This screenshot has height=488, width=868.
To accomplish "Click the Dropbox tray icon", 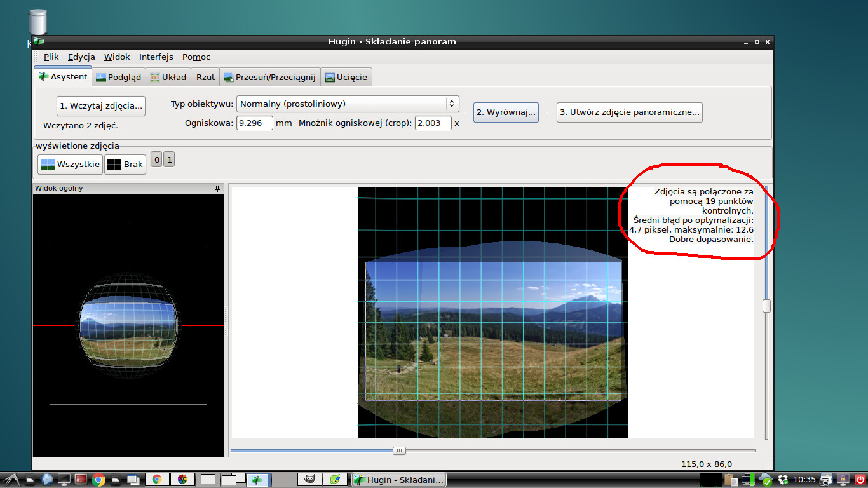I will click(x=783, y=480).
